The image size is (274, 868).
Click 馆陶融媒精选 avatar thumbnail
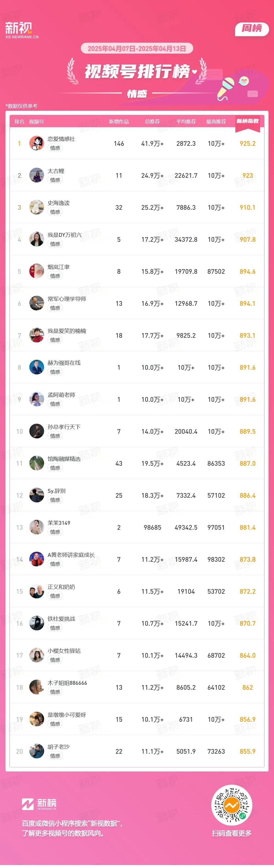coord(36,464)
